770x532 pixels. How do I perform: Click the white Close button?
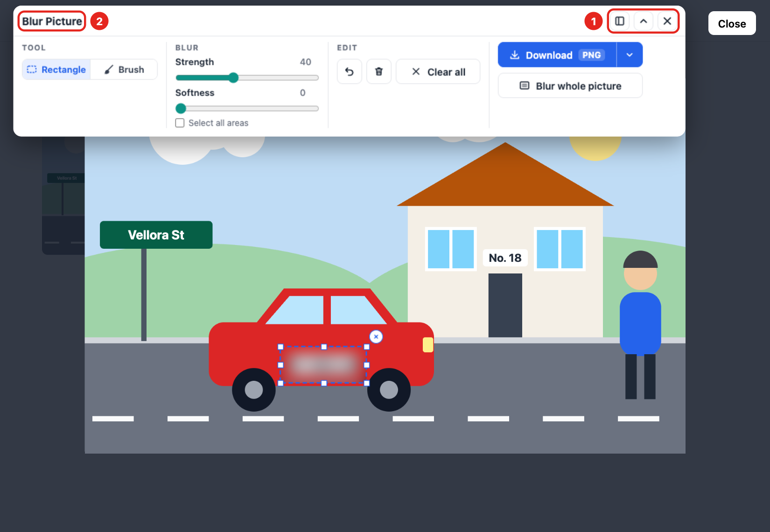click(732, 23)
